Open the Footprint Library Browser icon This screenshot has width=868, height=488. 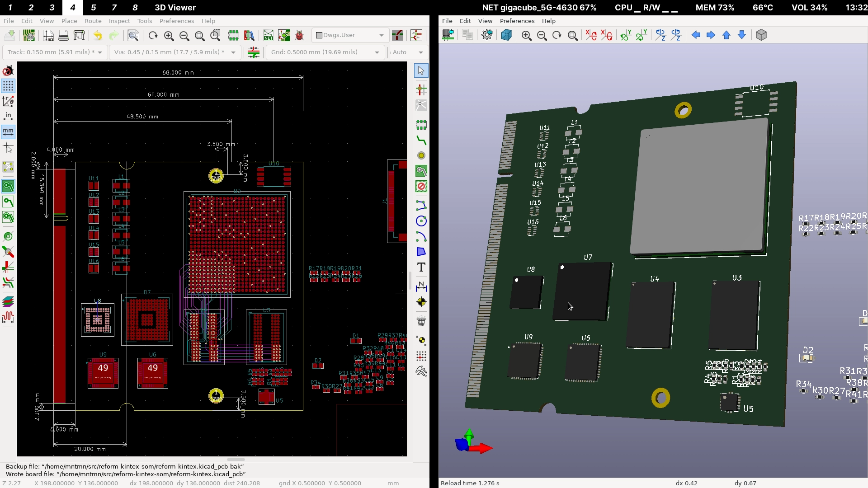click(249, 35)
